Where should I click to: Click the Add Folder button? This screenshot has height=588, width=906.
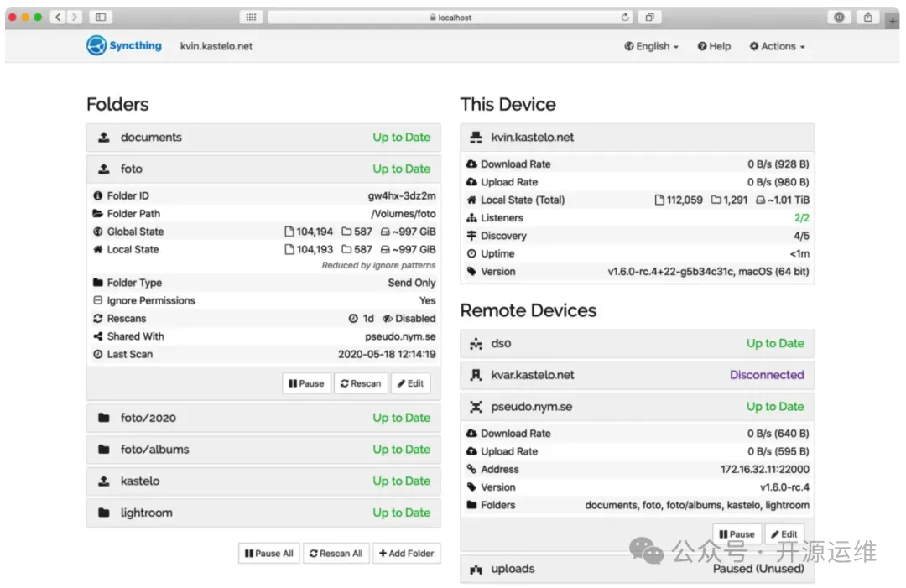click(406, 554)
